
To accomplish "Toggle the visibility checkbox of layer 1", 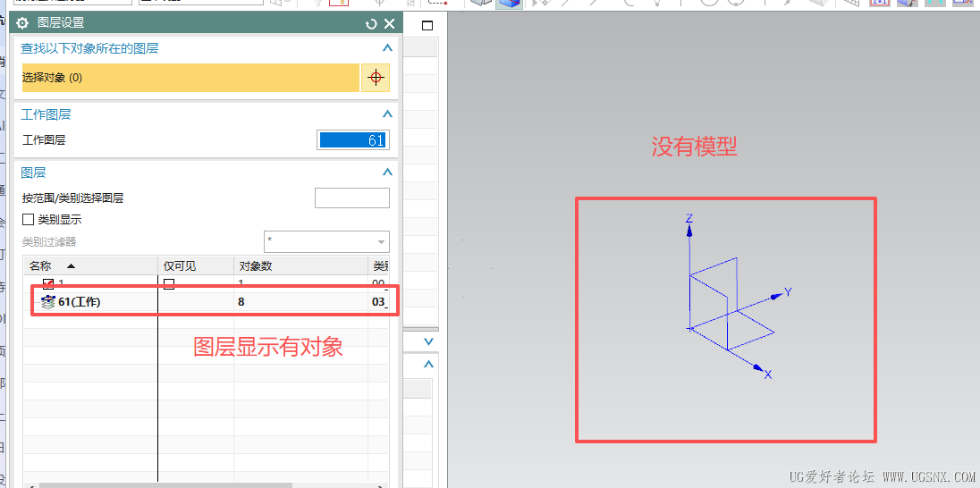I will (x=48, y=283).
